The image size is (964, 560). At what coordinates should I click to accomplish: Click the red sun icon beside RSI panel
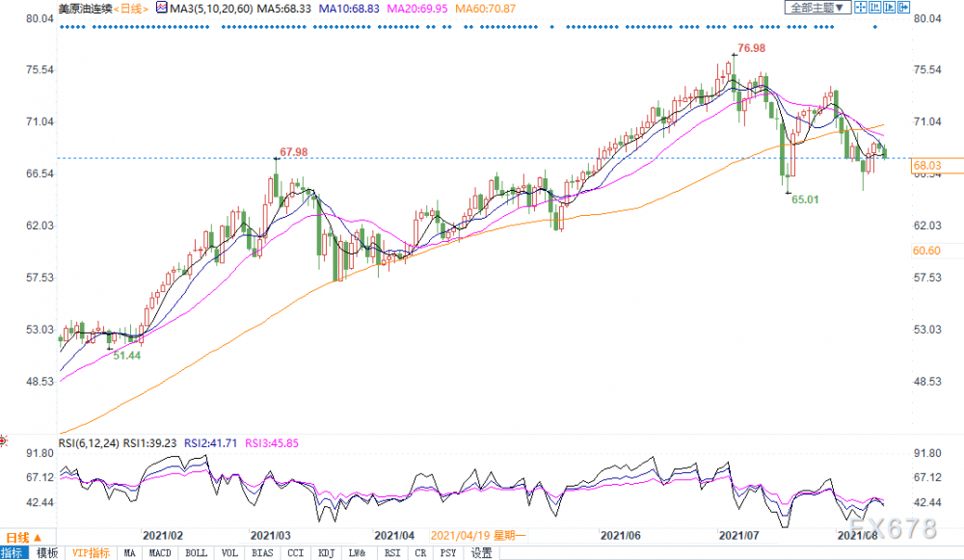click(x=3, y=440)
